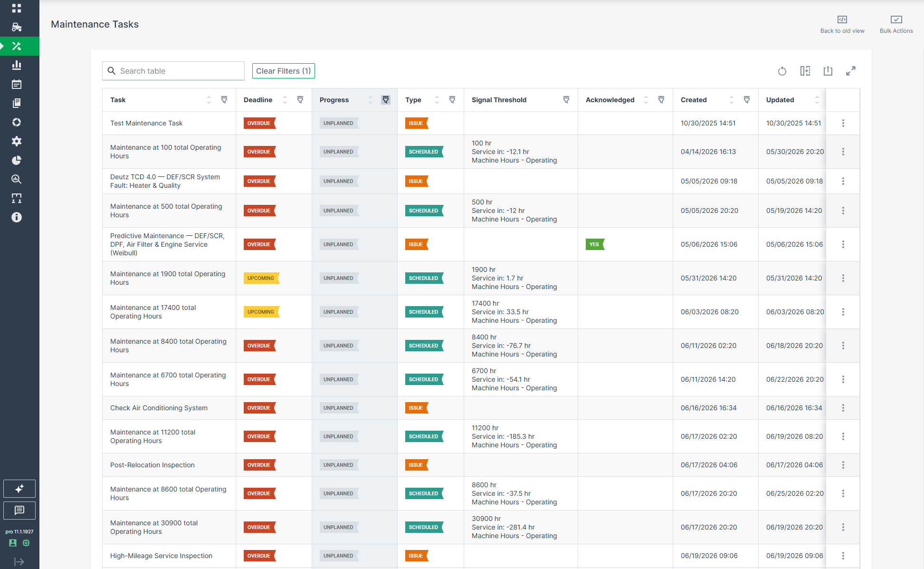Sort the table by Created column
This screenshot has height=569, width=924.
click(732, 100)
